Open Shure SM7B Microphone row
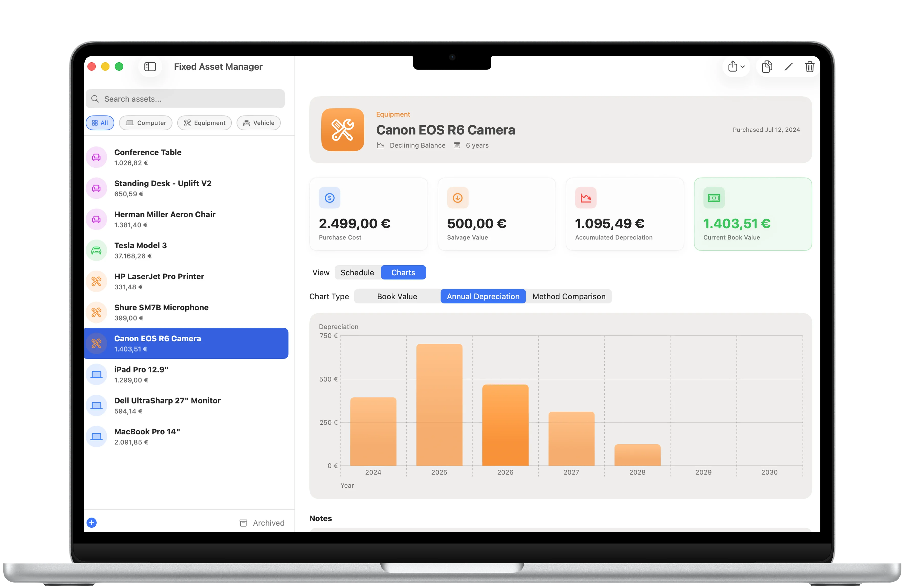The image size is (905, 588). (186, 313)
